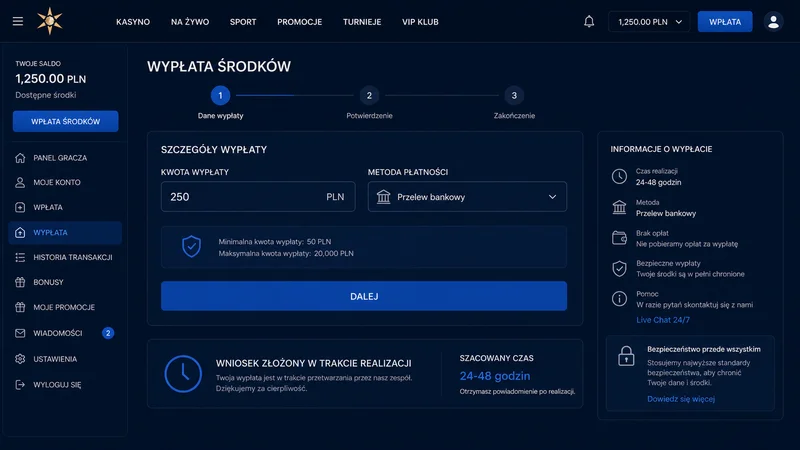Open the Turnieje menu item
Screen dimensions: 800x450
tap(362, 22)
